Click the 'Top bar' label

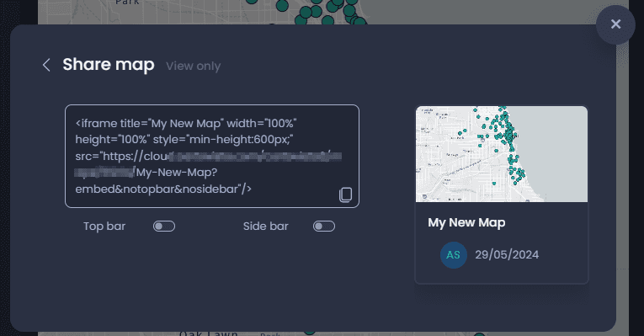point(104,227)
